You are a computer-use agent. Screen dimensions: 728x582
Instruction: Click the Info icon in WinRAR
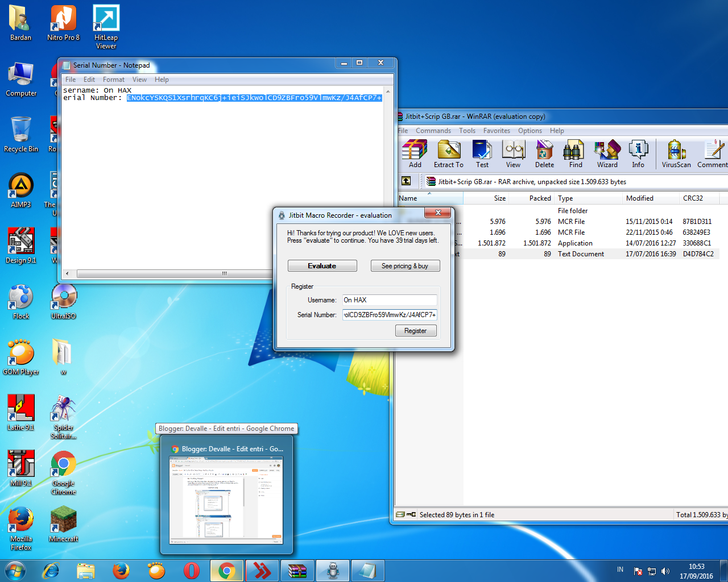click(638, 153)
